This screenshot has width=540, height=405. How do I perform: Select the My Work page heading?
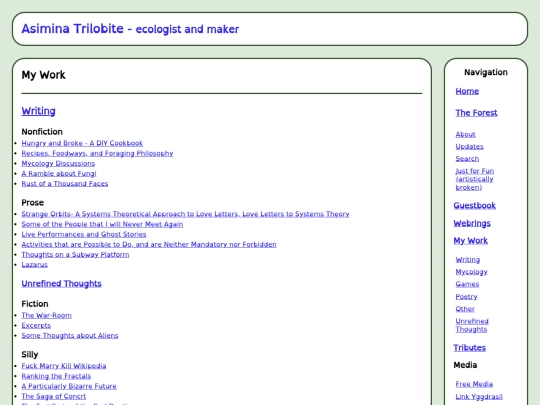[x=43, y=75]
